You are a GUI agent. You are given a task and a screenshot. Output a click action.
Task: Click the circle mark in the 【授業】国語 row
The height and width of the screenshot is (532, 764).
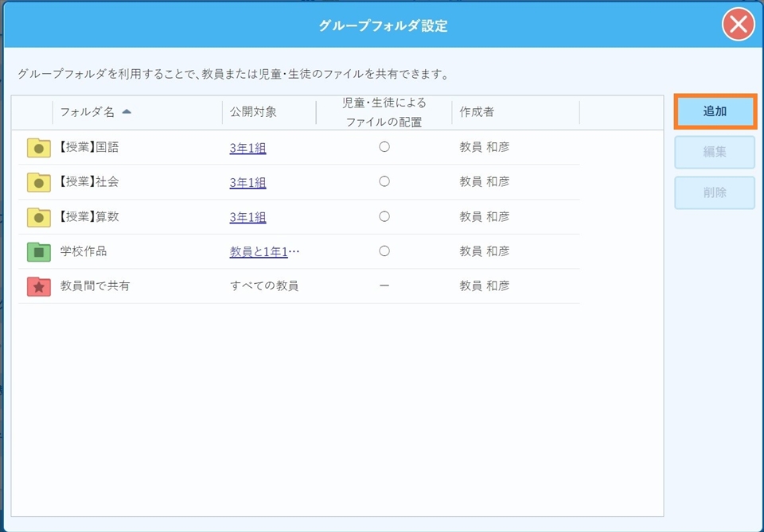click(x=384, y=147)
